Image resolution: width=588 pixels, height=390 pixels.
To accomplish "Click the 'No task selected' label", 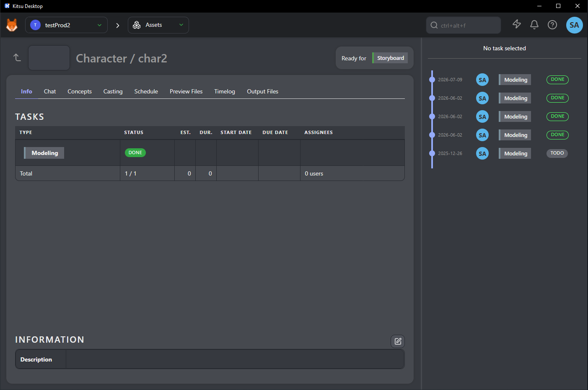I will click(x=505, y=48).
